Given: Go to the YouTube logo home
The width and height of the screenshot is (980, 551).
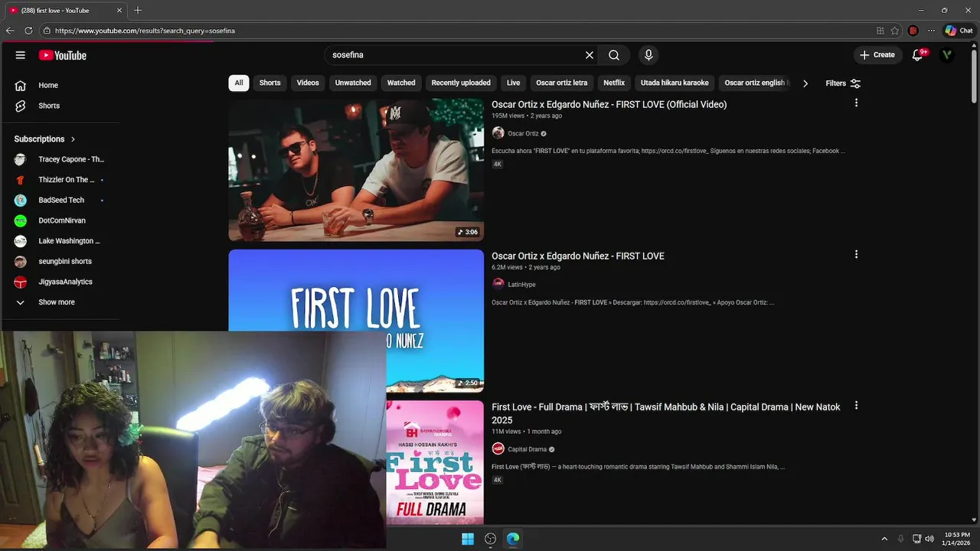Looking at the screenshot, I should (x=63, y=55).
